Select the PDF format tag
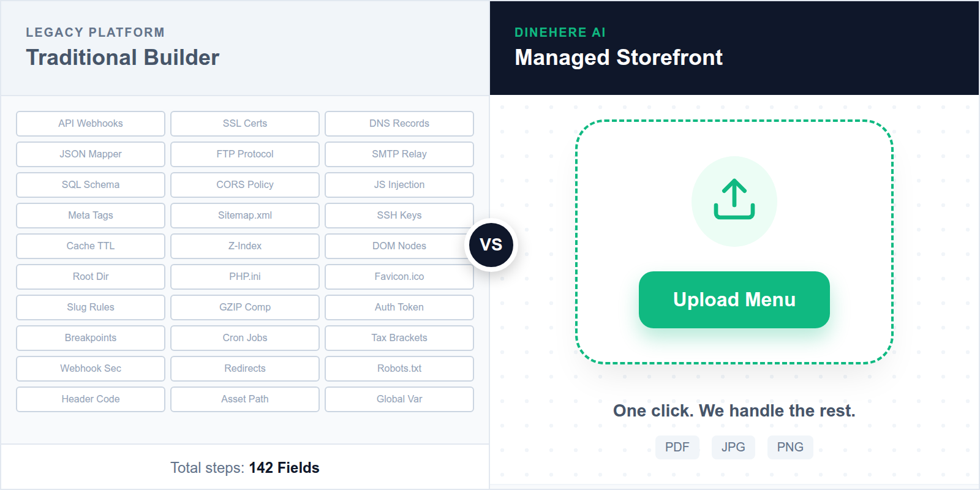This screenshot has width=980, height=490. [677, 447]
